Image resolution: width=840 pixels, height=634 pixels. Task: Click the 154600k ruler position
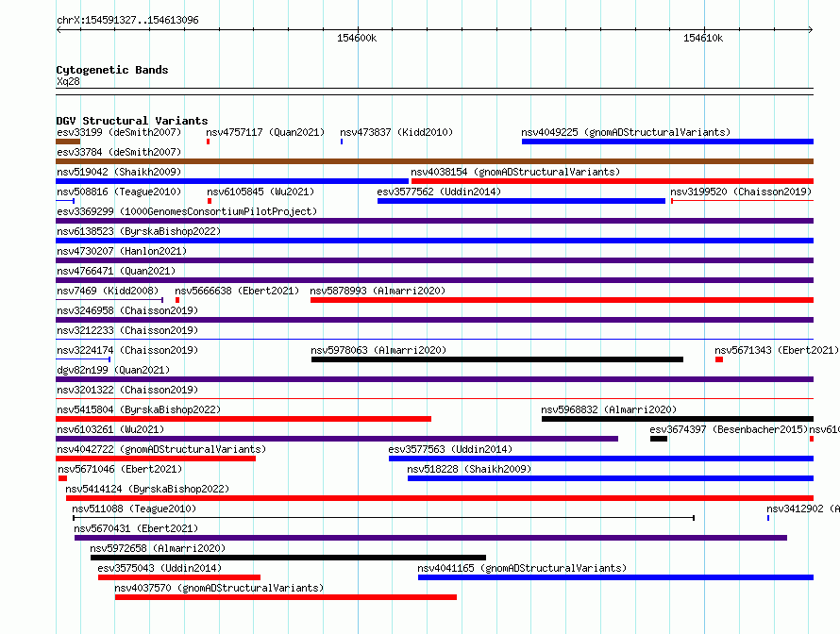tap(357, 38)
